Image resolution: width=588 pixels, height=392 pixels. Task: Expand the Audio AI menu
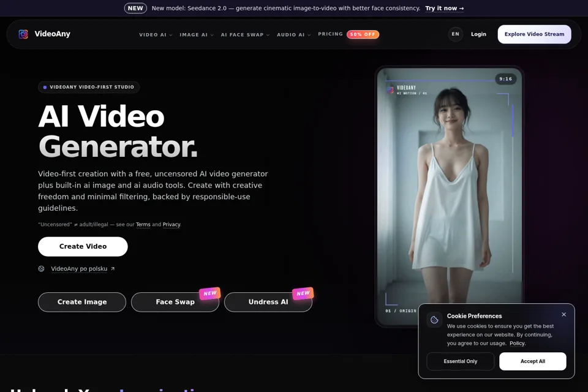(x=293, y=34)
